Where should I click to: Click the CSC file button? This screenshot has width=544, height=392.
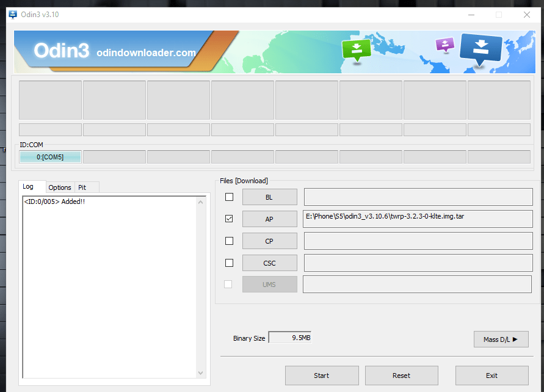pyautogui.click(x=270, y=263)
